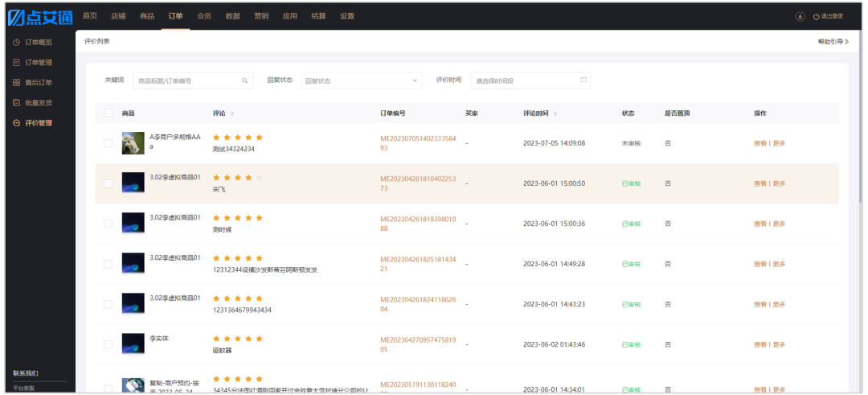
Task: Click the 点艾通 logo
Action: click(41, 17)
